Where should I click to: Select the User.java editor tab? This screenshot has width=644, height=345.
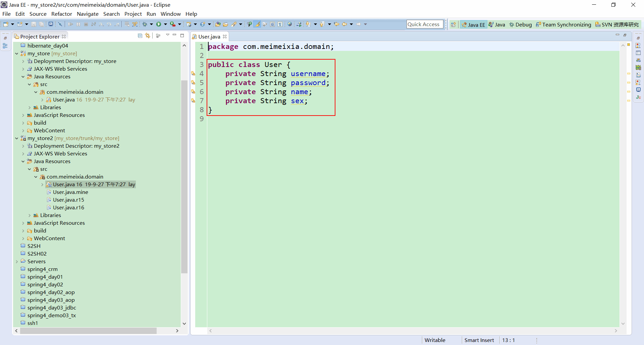pos(209,37)
